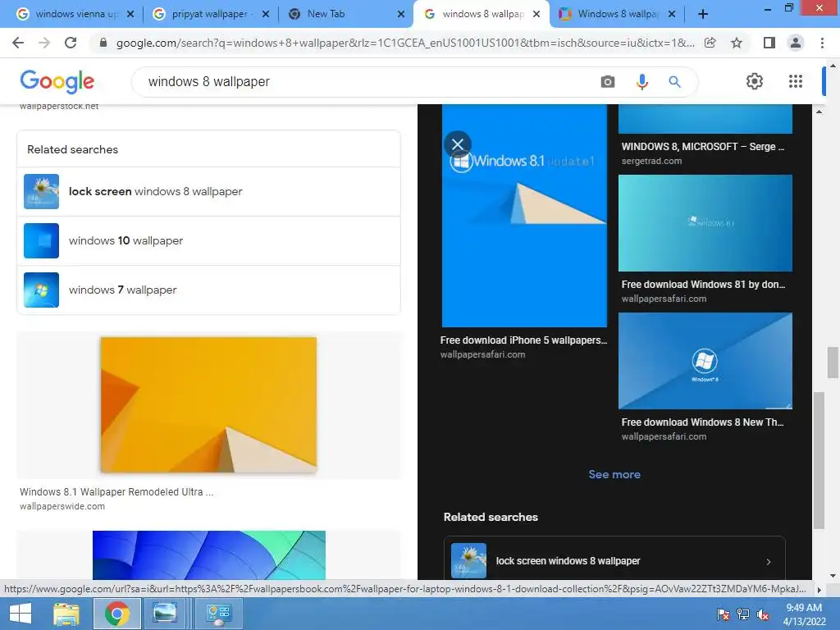Open a new browser tab
The image size is (840, 630).
point(703,15)
